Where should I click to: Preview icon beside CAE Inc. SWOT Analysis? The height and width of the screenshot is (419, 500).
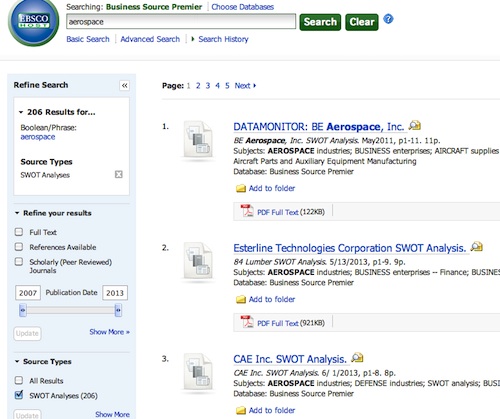[357, 358]
